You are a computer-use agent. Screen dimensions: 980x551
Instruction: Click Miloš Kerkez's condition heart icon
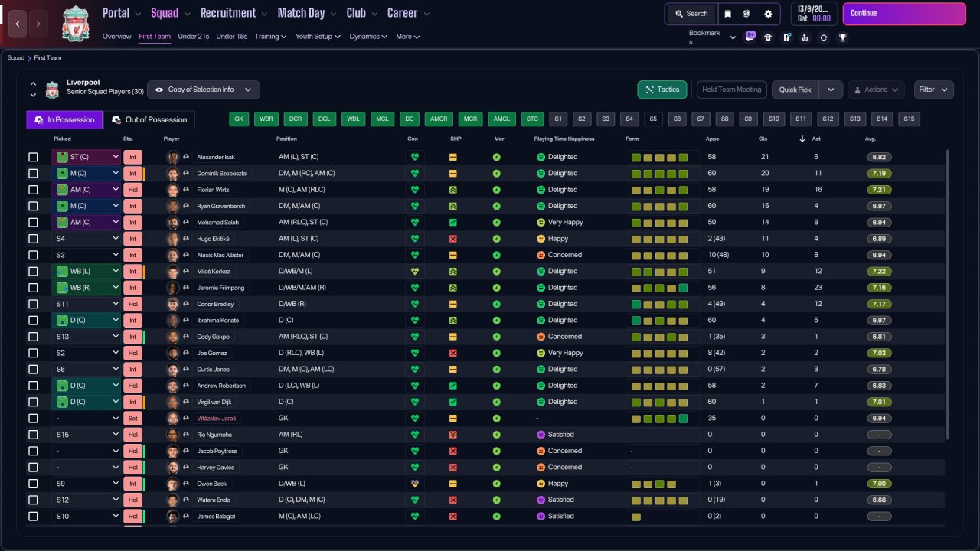415,271
